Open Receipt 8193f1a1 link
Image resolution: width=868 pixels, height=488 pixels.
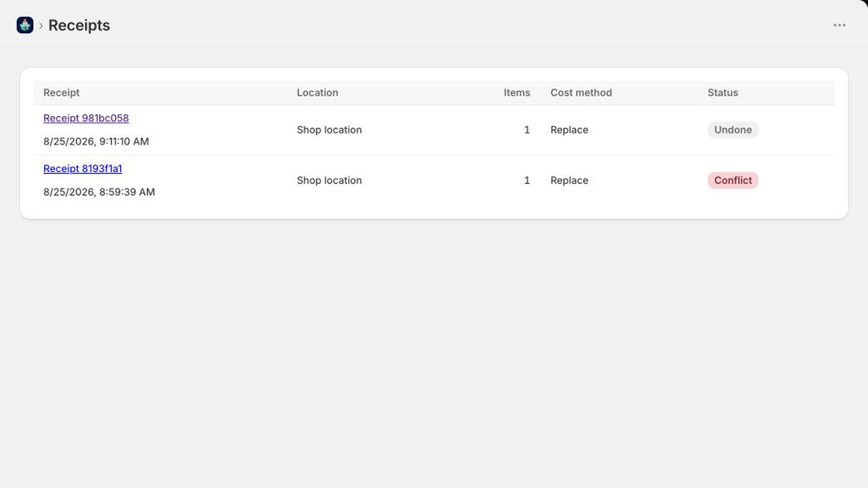tap(82, 169)
